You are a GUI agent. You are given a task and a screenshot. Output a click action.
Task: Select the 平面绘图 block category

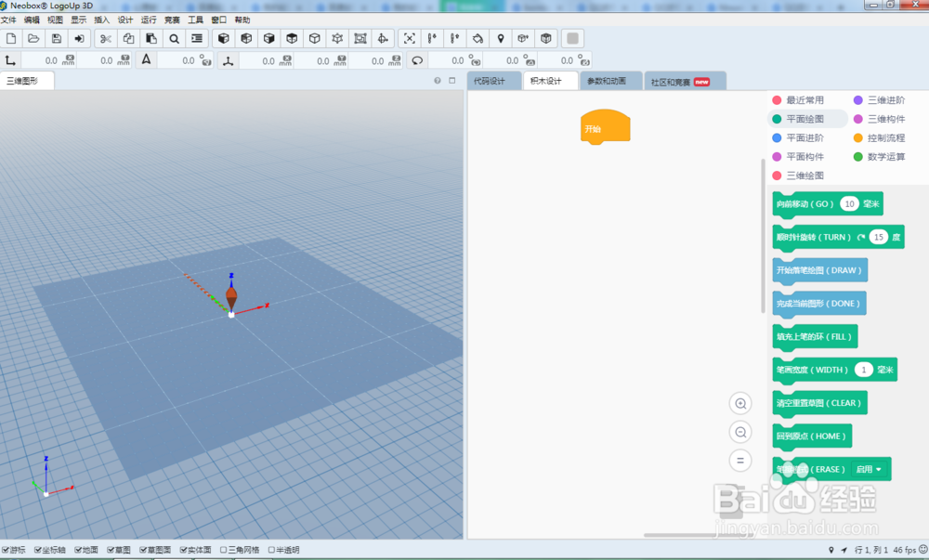(x=807, y=119)
